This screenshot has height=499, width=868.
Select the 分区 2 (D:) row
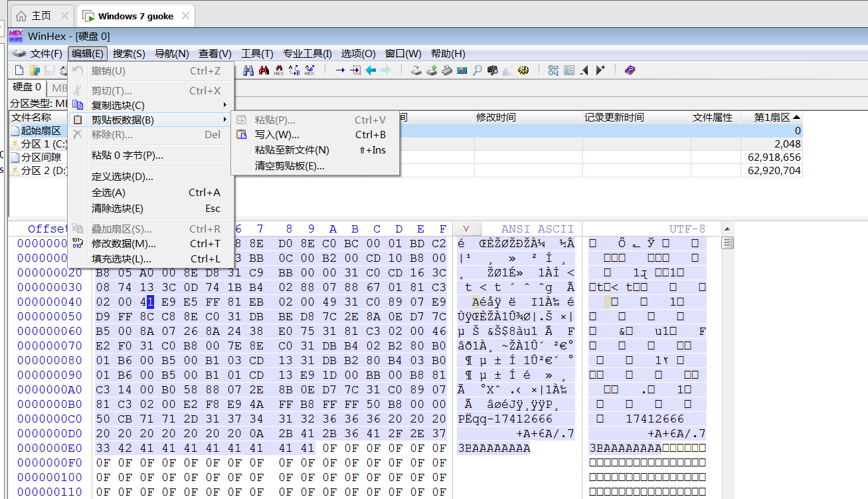click(406, 171)
